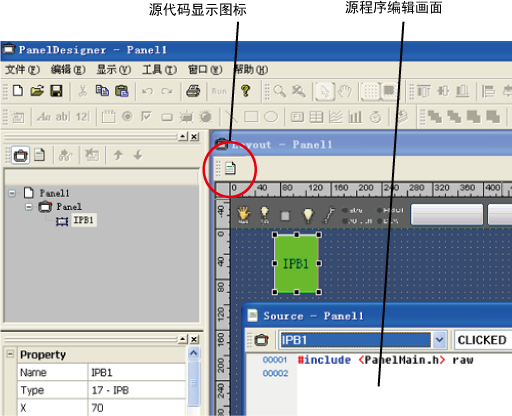Toggle the arrow pointer selection mode
This screenshot has width=512, height=416.
coord(325,91)
